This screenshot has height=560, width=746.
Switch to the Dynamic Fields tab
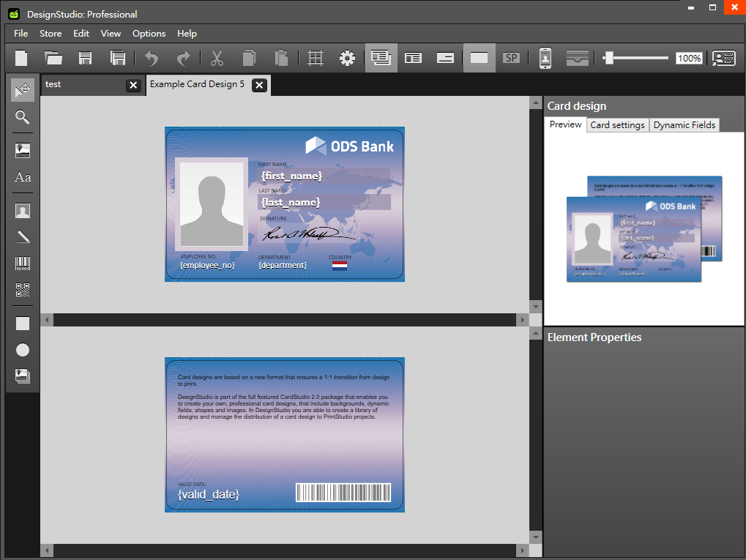[685, 124]
